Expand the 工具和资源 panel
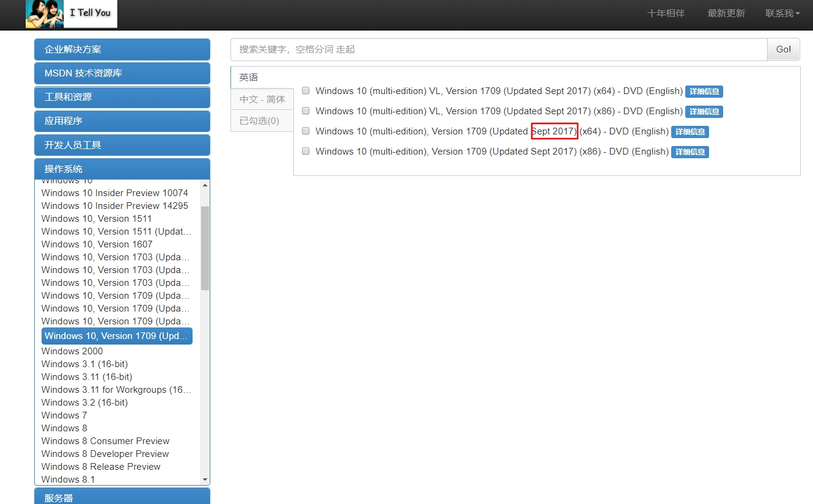The image size is (813, 504). pos(122,97)
